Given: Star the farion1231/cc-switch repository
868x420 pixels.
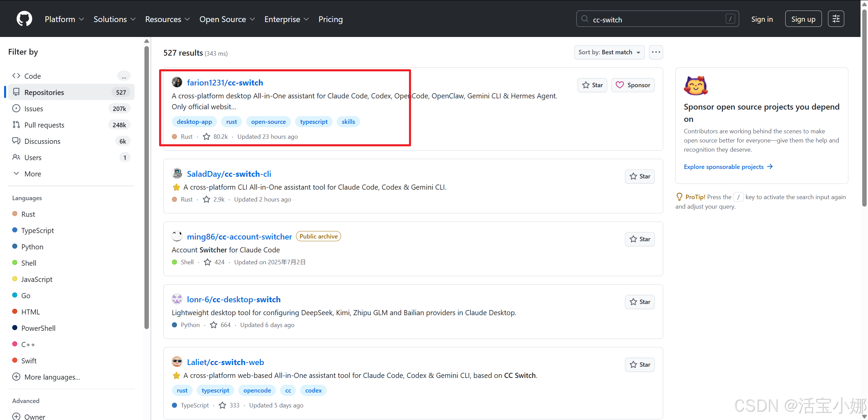Looking at the screenshot, I should click(592, 85).
